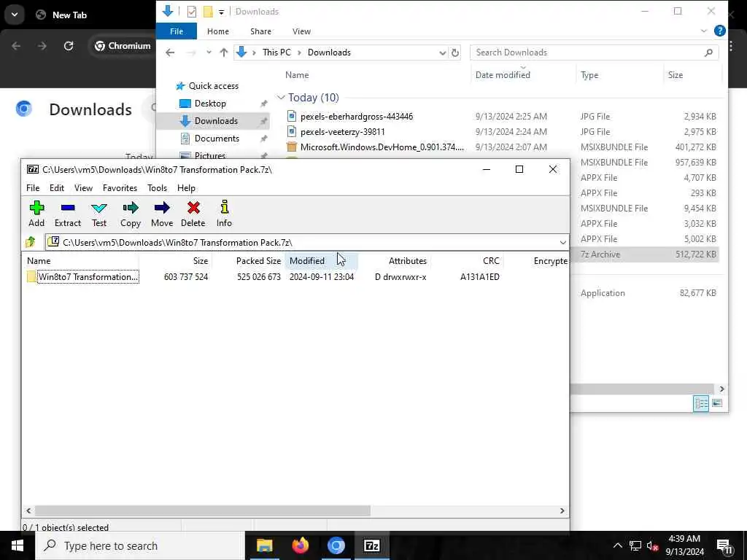This screenshot has height=560, width=747.
Task: Refresh the Downloads folder in File Explorer
Action: 455,52
